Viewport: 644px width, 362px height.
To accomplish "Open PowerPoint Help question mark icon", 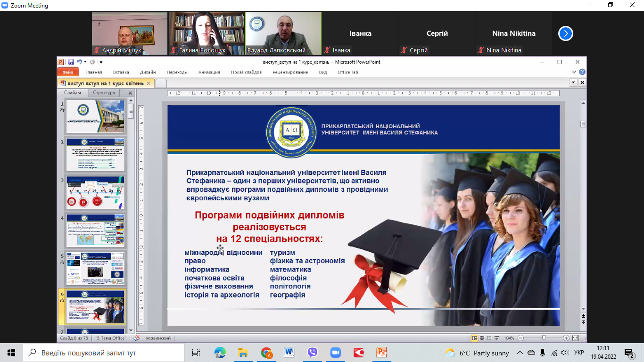I will click(582, 72).
